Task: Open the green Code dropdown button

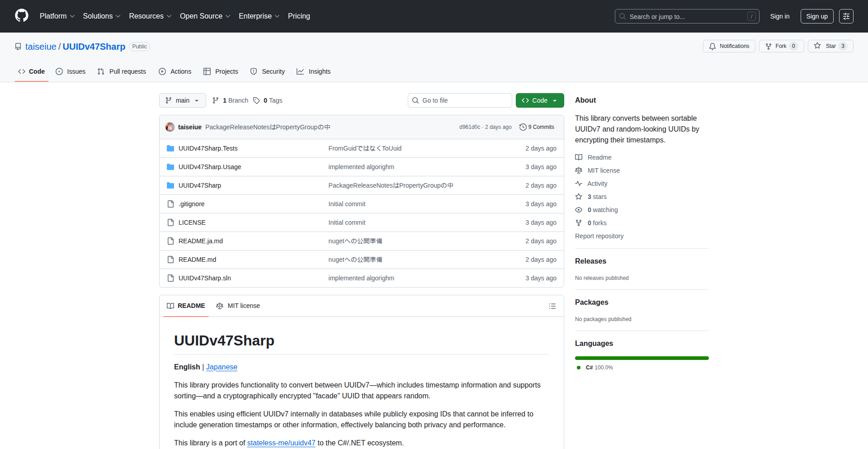Action: pyautogui.click(x=540, y=100)
